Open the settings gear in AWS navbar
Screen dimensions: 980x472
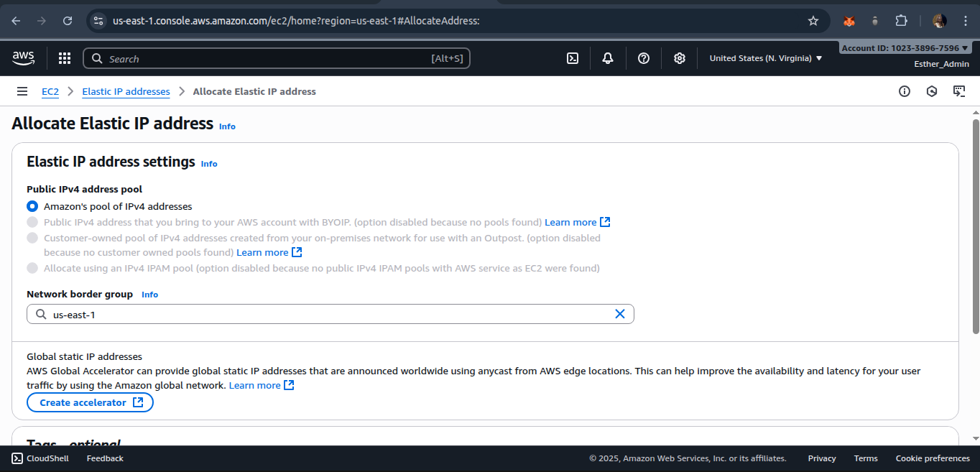680,58
